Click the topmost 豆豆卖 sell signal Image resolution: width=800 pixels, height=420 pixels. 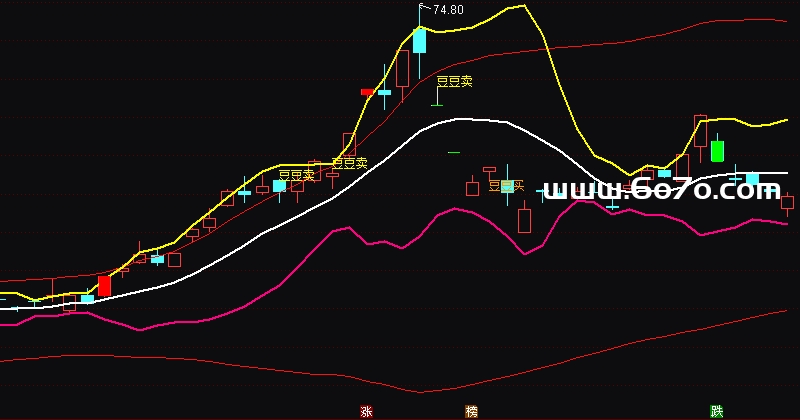point(455,82)
